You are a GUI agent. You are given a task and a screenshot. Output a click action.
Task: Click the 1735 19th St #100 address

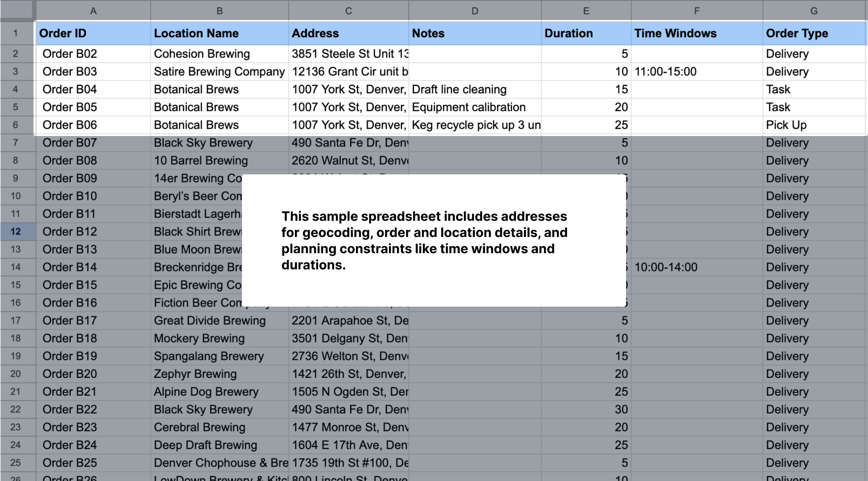(x=348, y=463)
